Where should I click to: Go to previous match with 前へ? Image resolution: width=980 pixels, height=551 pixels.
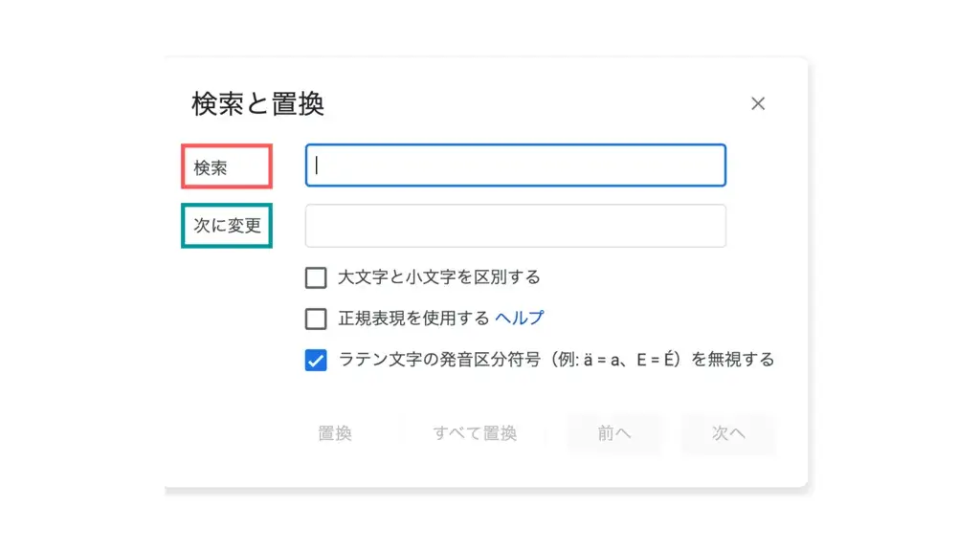pos(613,433)
